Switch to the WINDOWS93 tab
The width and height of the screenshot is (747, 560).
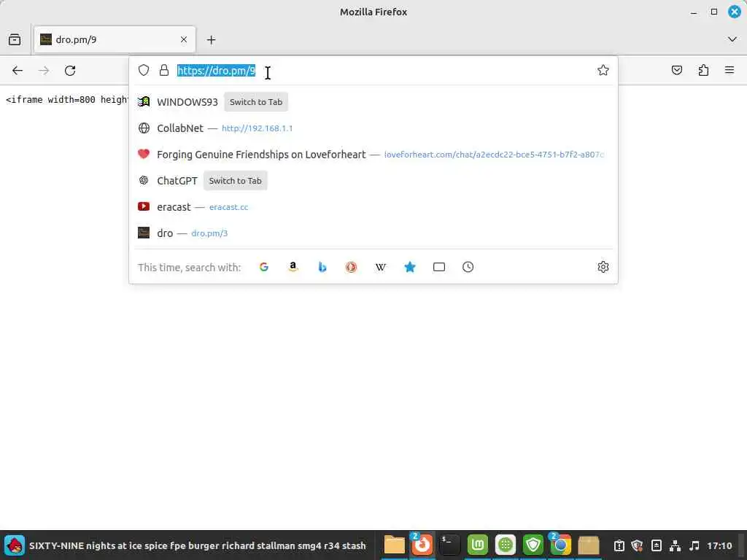(256, 102)
